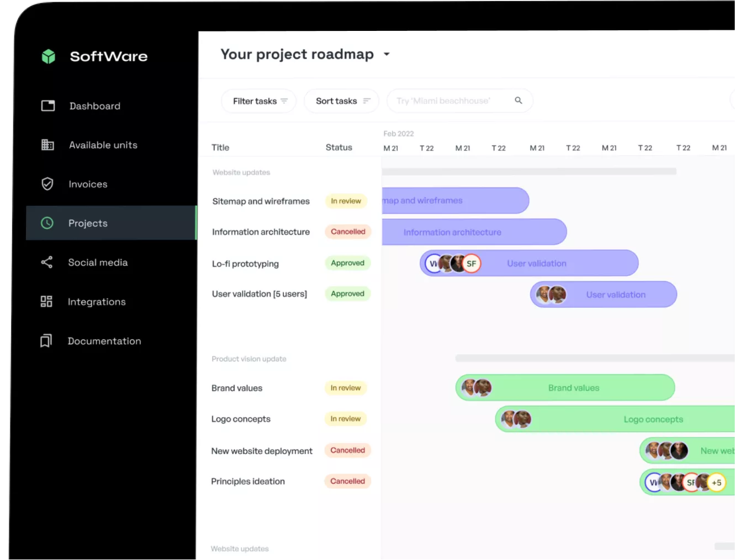Click the magnifier icon in search box
Screen dimensions: 735x560
tap(519, 100)
